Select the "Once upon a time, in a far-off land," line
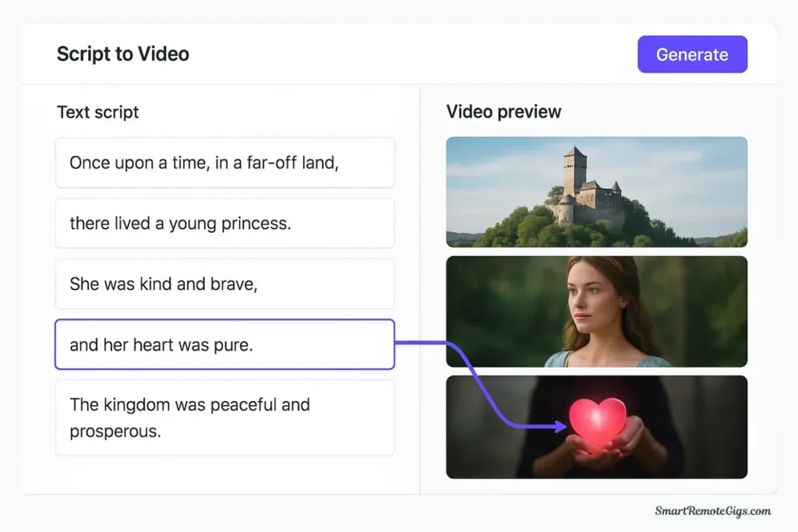Image resolution: width=798 pixels, height=532 pixels. coord(224,162)
